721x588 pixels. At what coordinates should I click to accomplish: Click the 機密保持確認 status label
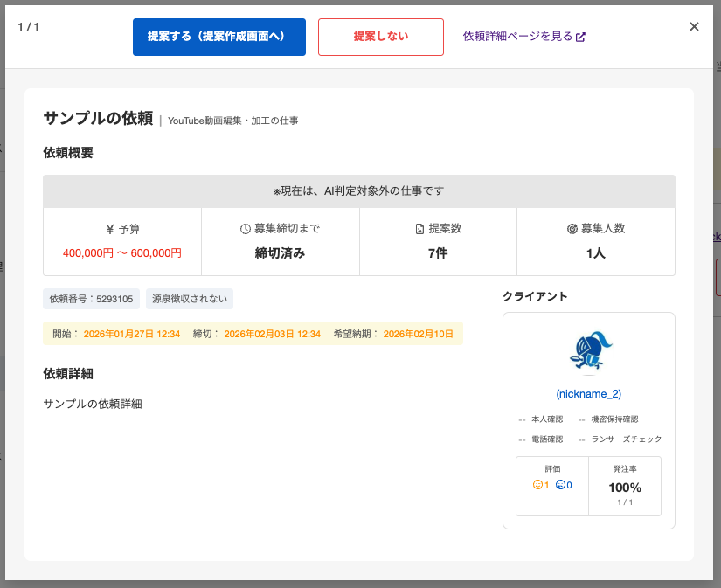pos(614,419)
